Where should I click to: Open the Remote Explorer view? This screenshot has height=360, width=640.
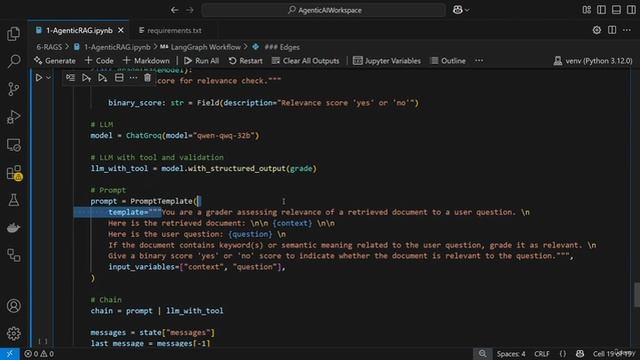click(13, 145)
